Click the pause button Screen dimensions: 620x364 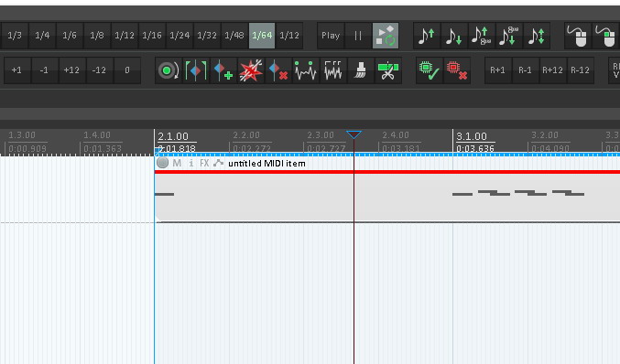coord(358,36)
